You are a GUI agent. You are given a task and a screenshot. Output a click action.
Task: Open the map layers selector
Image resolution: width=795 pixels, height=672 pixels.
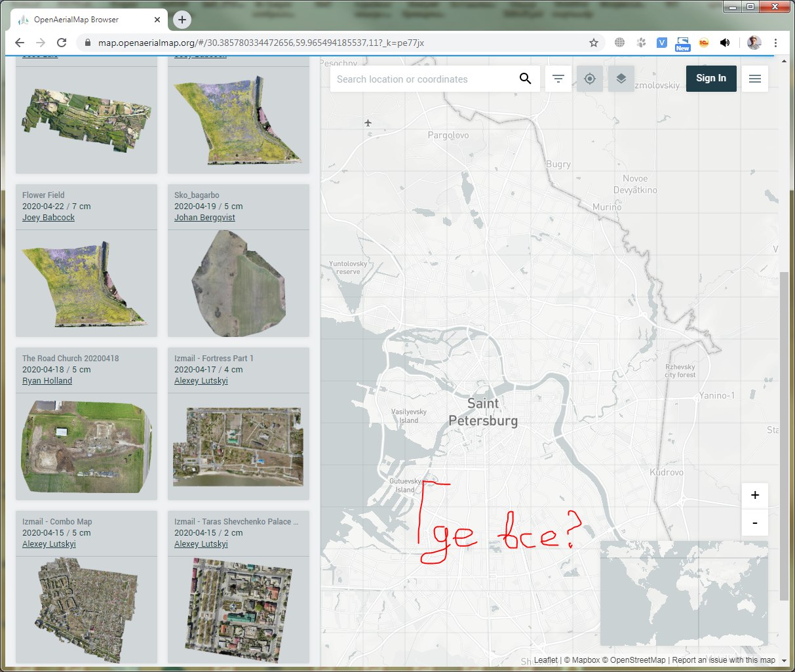click(x=621, y=79)
